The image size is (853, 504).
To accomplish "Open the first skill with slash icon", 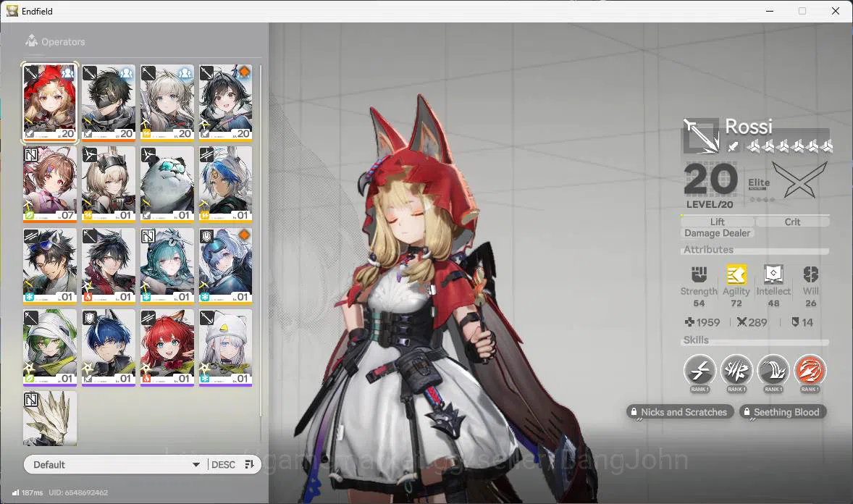I will click(699, 371).
